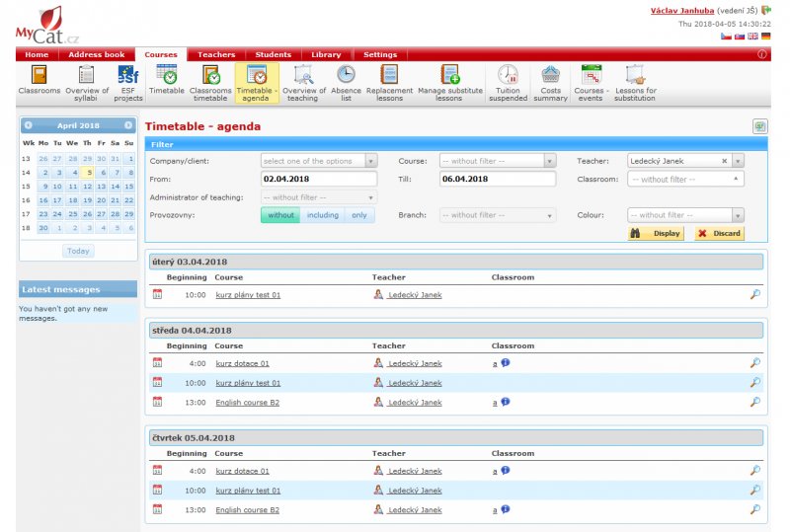790x532 pixels.
Task: Click the From date field
Action: (x=319, y=180)
